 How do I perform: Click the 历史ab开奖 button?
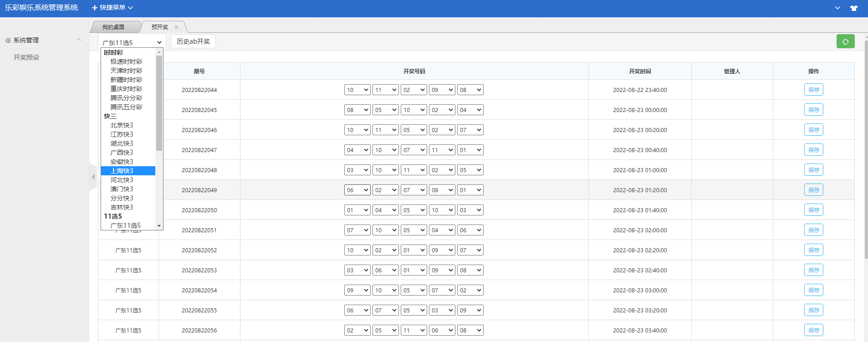pos(193,41)
